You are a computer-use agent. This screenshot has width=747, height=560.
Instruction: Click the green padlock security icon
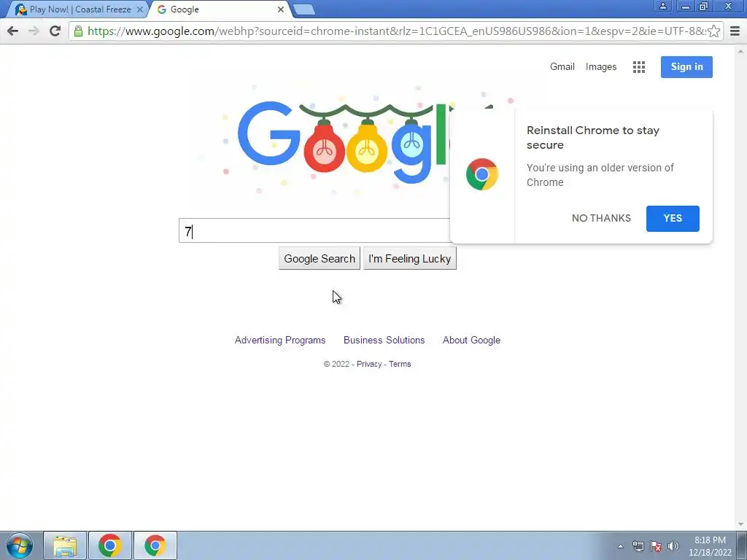(78, 31)
